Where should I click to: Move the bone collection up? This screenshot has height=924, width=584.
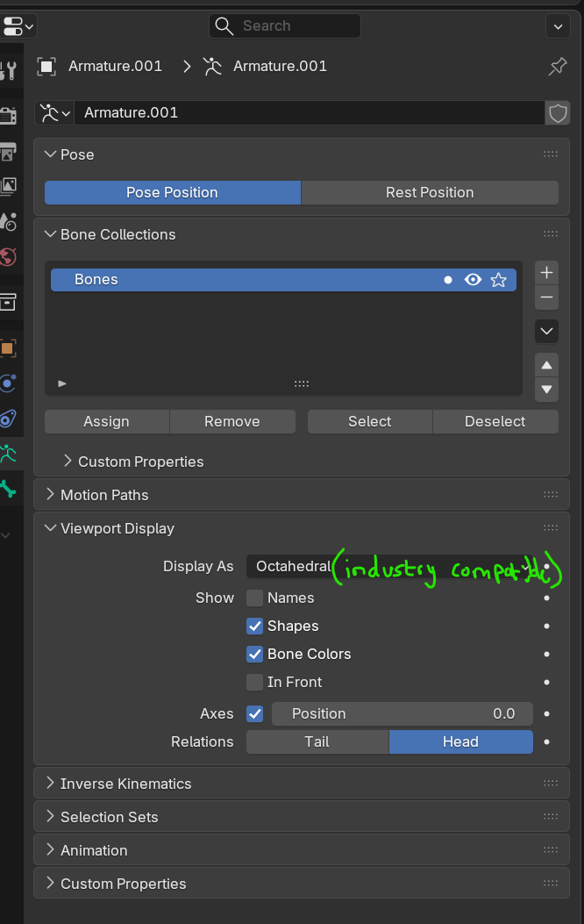(x=546, y=365)
